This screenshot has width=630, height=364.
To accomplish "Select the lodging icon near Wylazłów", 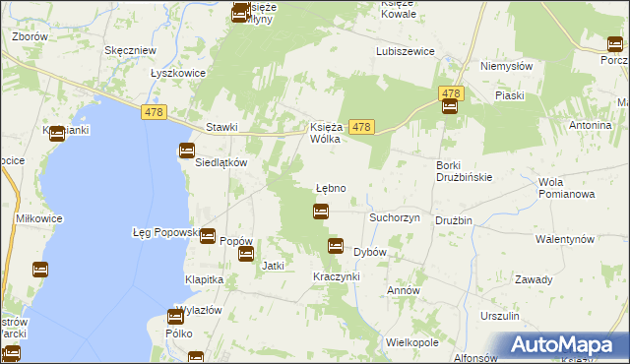I will pos(175,317).
